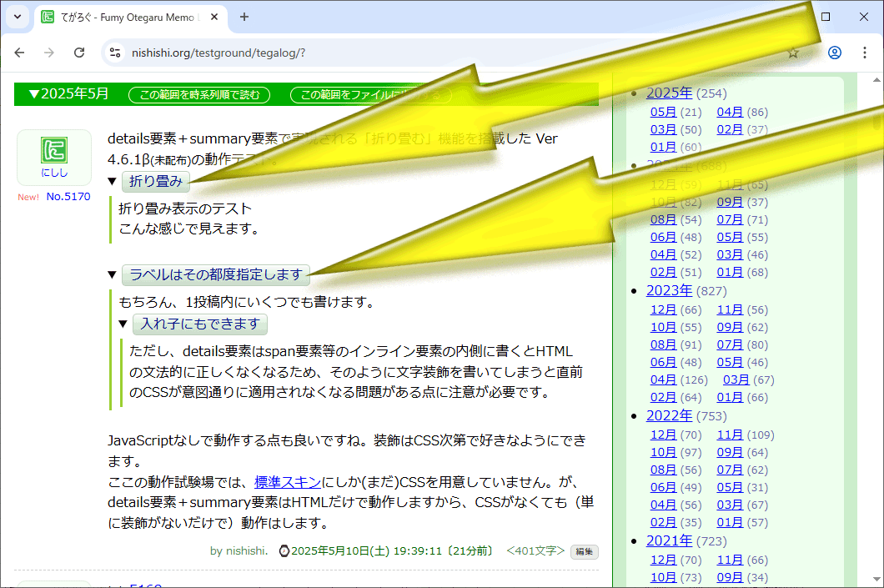Click the browser back arrow
884x588 pixels.
coord(19,53)
